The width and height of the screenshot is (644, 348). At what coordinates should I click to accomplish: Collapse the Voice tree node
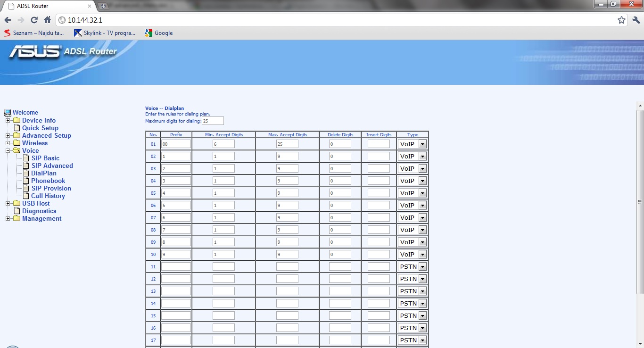(x=8, y=151)
